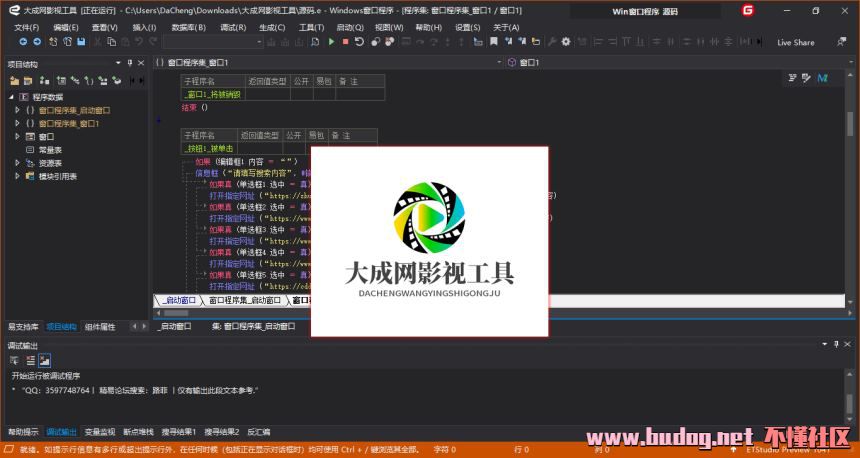Click the Live Share button
Viewport: 860px width, 458px height.
click(795, 42)
